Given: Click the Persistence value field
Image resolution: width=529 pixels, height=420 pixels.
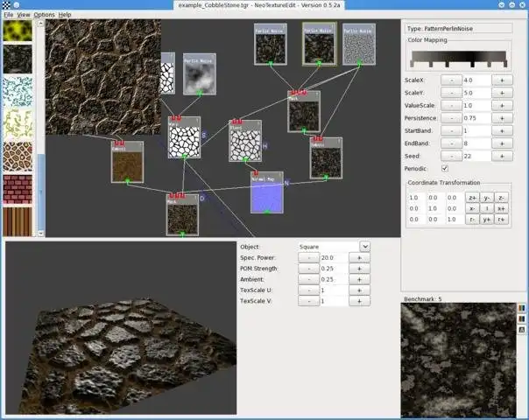Looking at the screenshot, I should click(476, 117).
